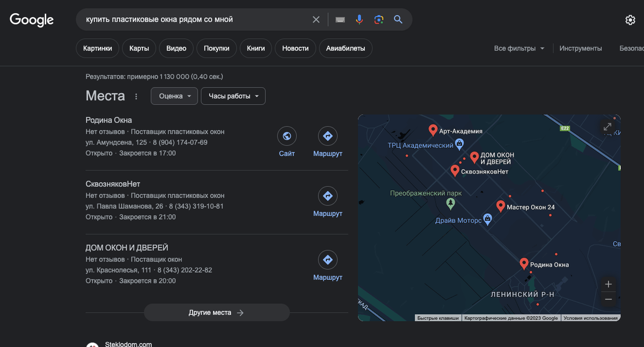644x347 pixels.
Task: Open СквознякаНет listing title
Action: tap(113, 184)
